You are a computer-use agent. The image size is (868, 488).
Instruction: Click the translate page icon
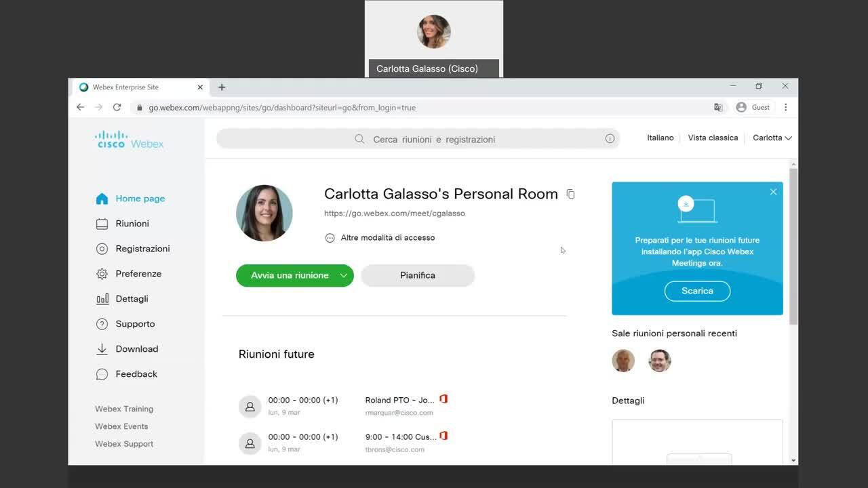coord(718,107)
